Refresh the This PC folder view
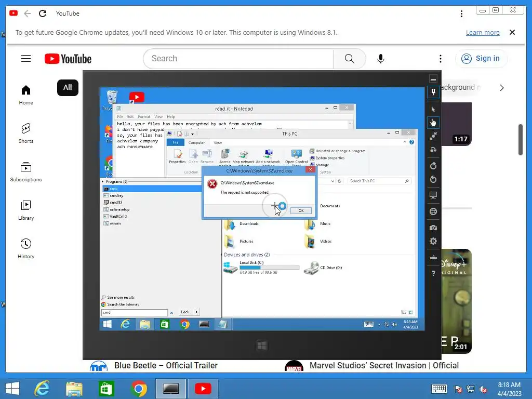This screenshot has height=399, width=532. pos(339,181)
